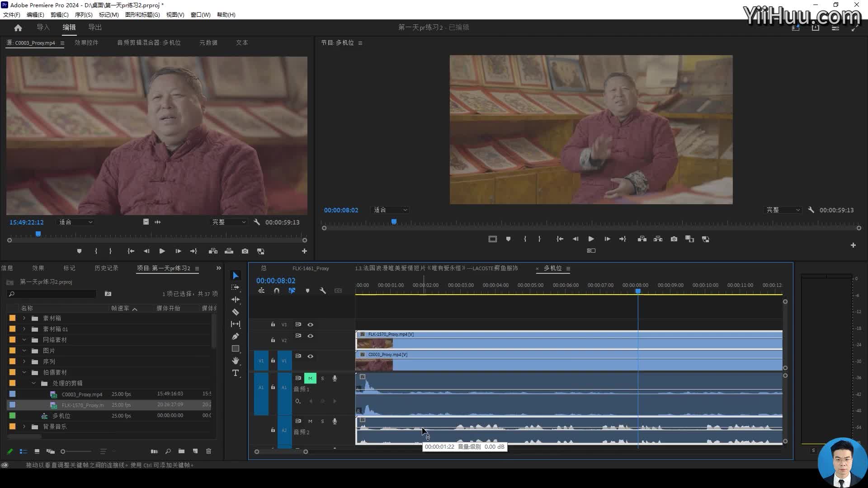Switch project panel to list view
This screenshot has width=868, height=488.
click(24, 451)
